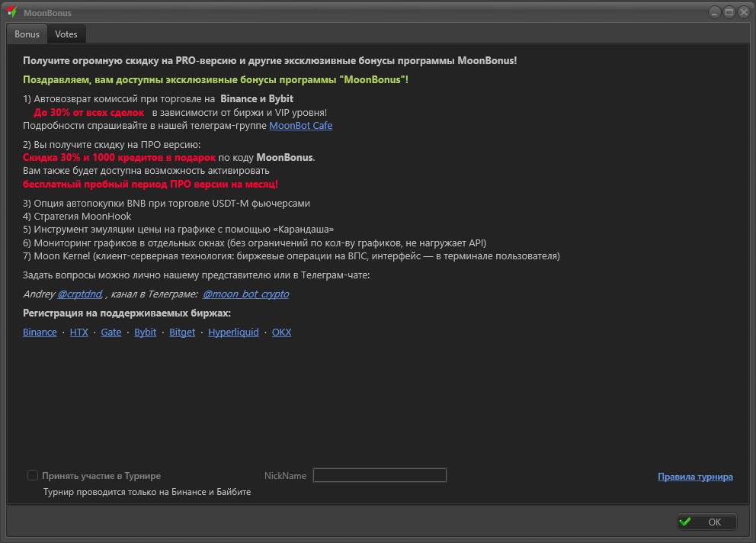Open the MoonBot Cafe Telegram link
The image size is (756, 543).
click(x=300, y=126)
